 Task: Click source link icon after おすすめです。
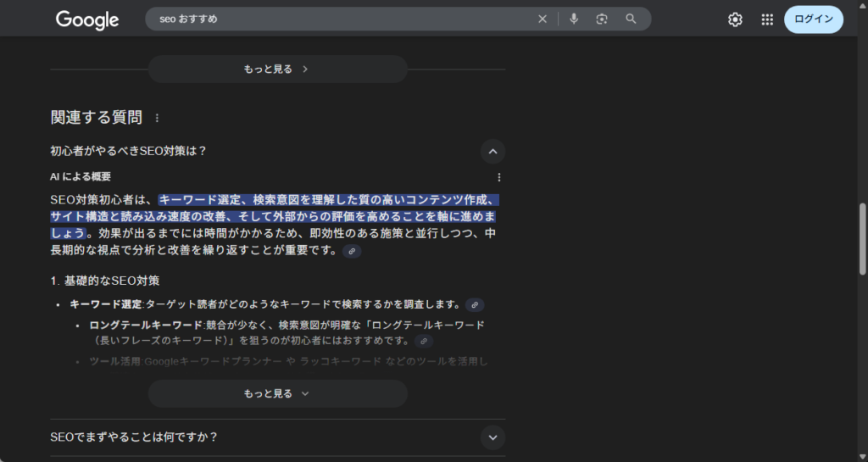[x=424, y=342]
